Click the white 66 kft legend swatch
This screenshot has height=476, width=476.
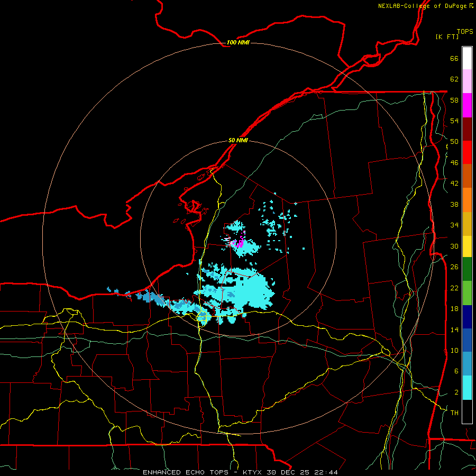(x=467, y=58)
